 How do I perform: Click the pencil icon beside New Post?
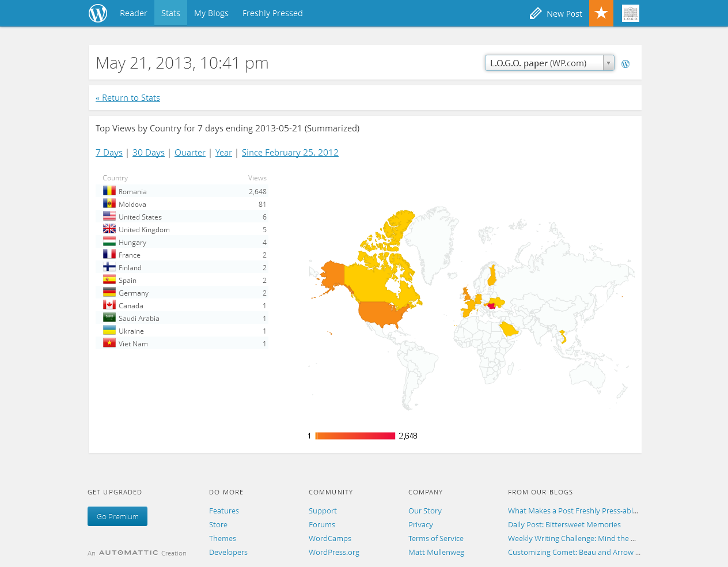point(536,13)
